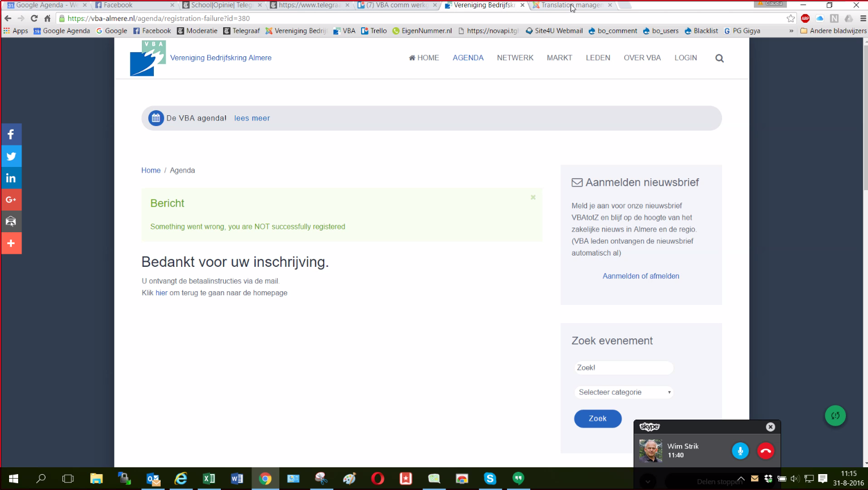Viewport: 868px width, 490px height.
Task: Expand the Selecteer categorie dropdown
Action: [x=624, y=392]
